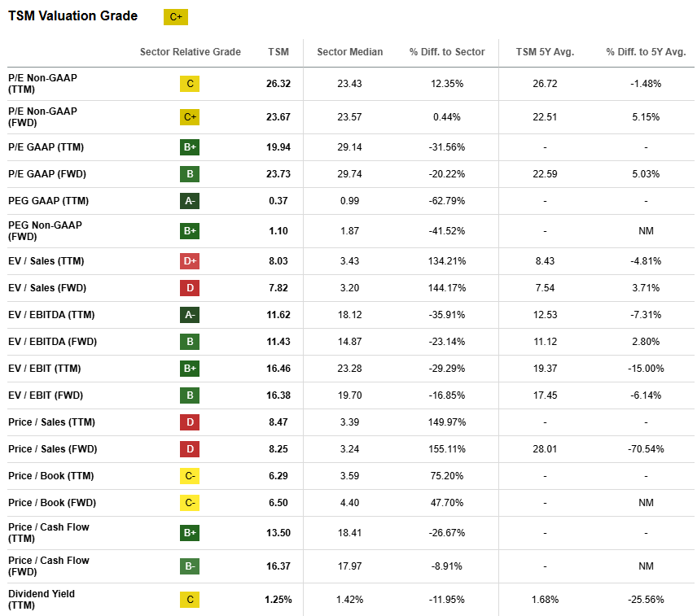697x616 pixels.
Task: Click the B+ grade for EV / EBIT (TTM)
Action: (x=189, y=368)
